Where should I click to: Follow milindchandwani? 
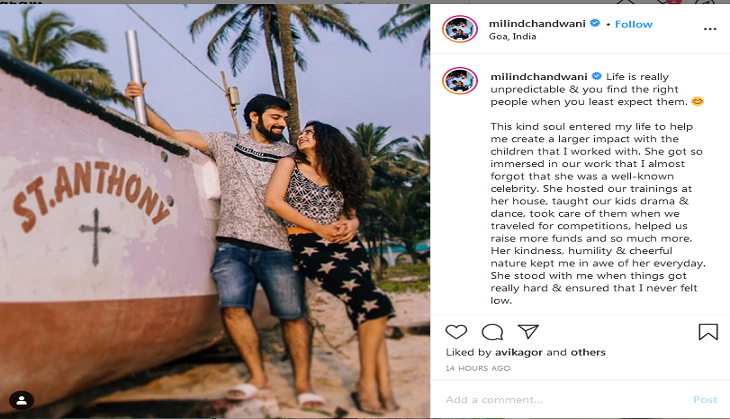click(x=634, y=24)
